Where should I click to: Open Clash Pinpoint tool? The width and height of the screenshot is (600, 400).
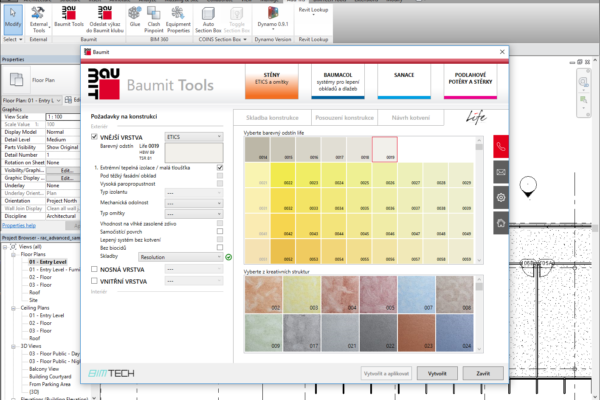pos(154,20)
